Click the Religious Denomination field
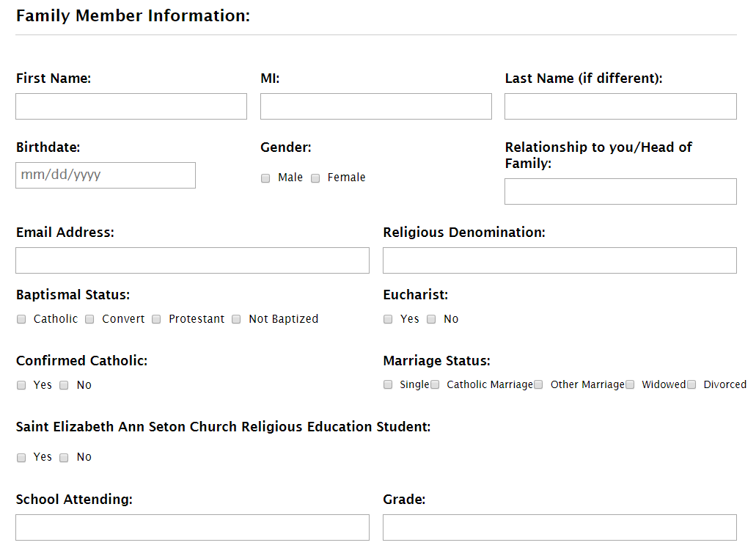The image size is (756, 548). point(559,260)
